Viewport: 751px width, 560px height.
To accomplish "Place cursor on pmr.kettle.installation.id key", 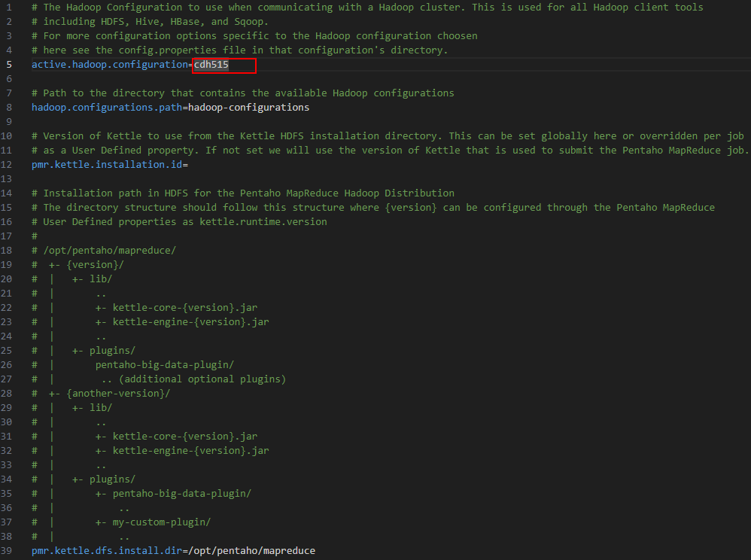I will pyautogui.click(x=106, y=165).
